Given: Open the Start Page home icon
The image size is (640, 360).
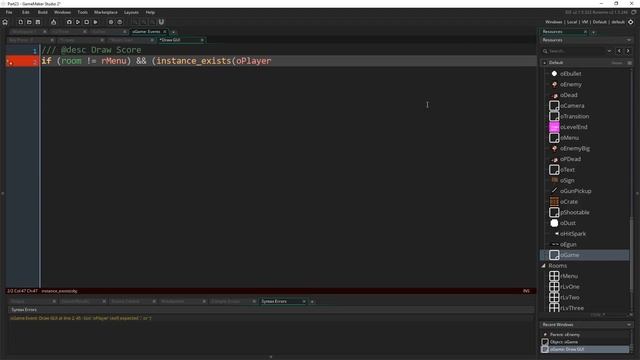Looking at the screenshot, I should click(x=5, y=22).
